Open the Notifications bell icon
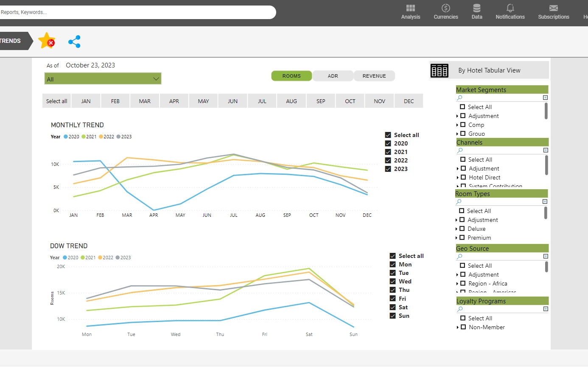Viewport: 588px width, 367px height. (x=510, y=8)
